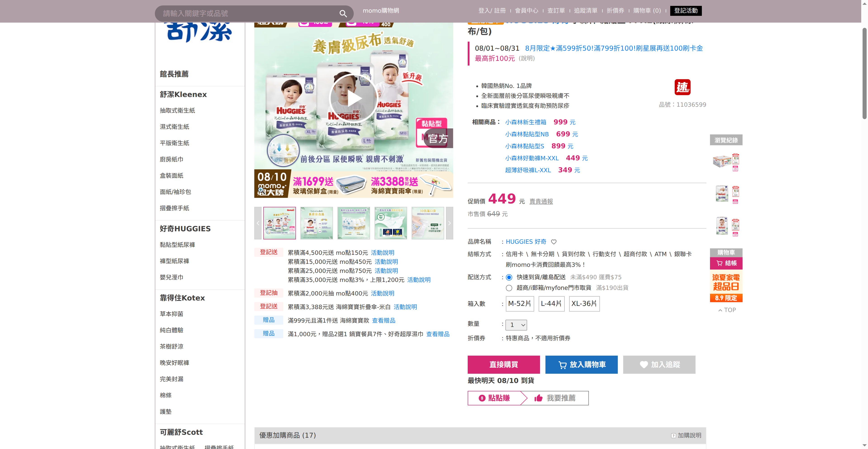
Task: Click the 結帳 checkout cart button
Action: pos(726,263)
